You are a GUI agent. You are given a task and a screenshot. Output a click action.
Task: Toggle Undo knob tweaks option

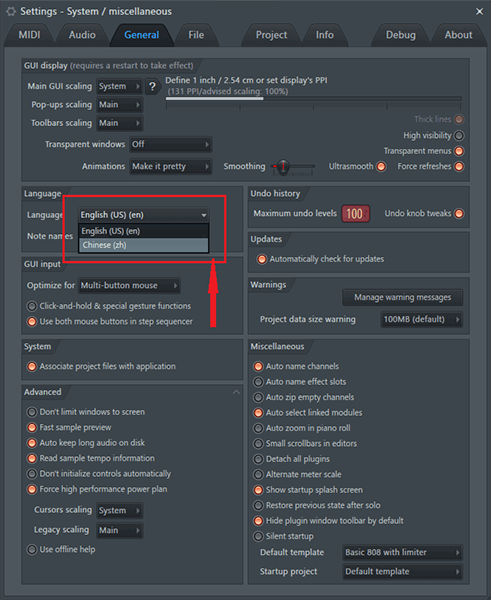pos(459,214)
